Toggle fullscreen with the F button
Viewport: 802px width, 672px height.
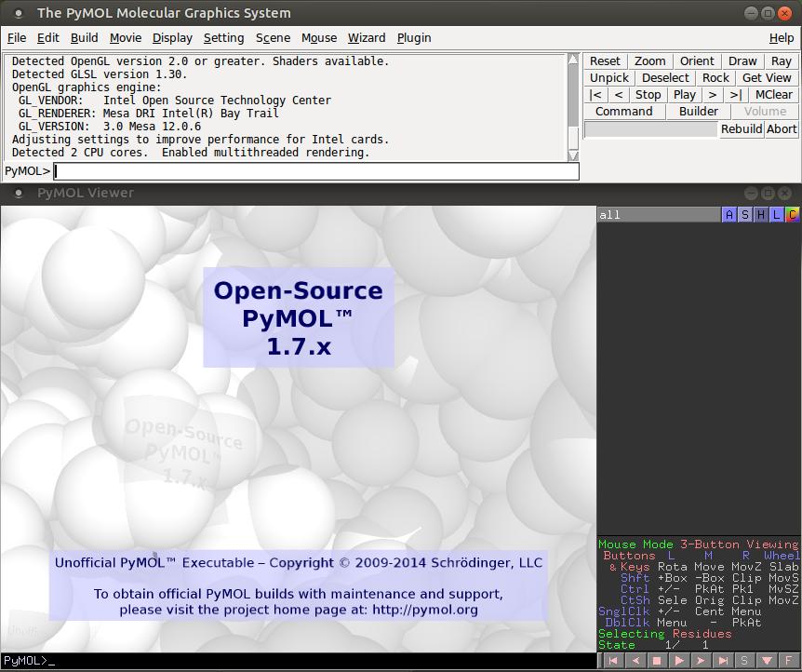click(x=789, y=661)
